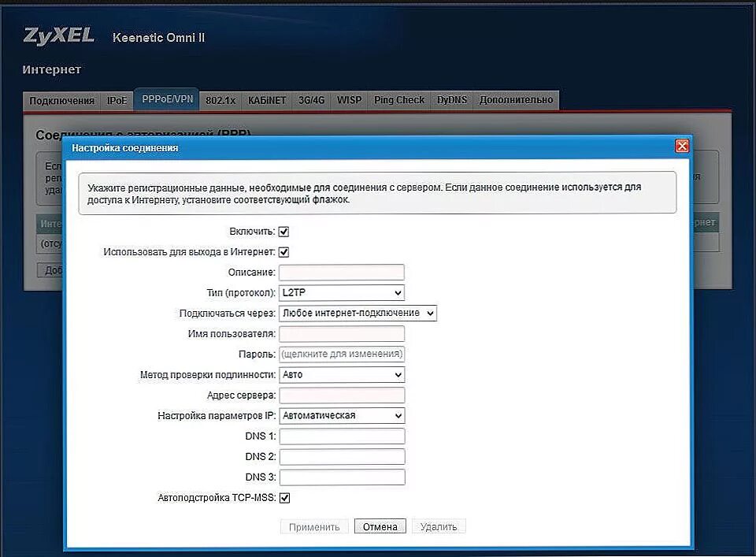Switch to the IPoE tab
Viewport: 756px width, 557px height.
point(117,101)
